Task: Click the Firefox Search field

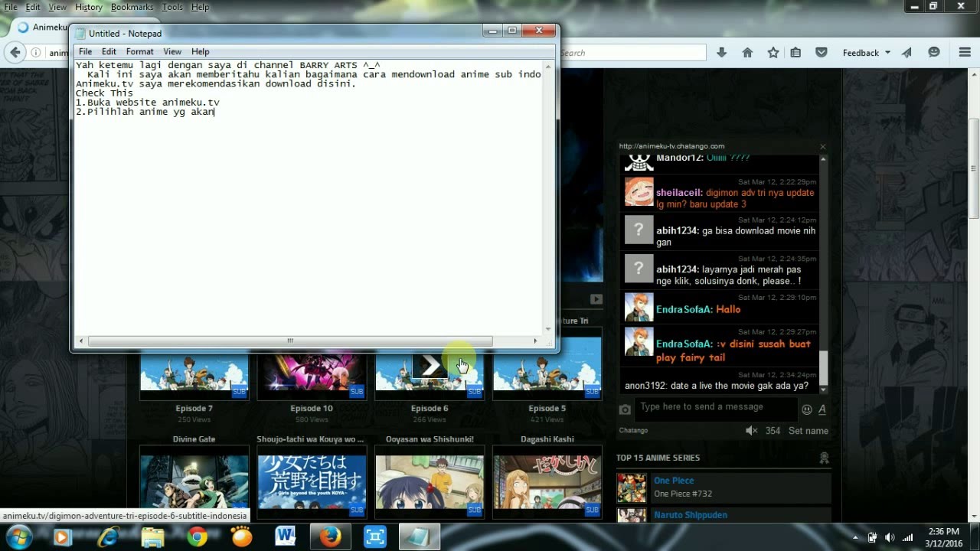Action: tap(632, 53)
